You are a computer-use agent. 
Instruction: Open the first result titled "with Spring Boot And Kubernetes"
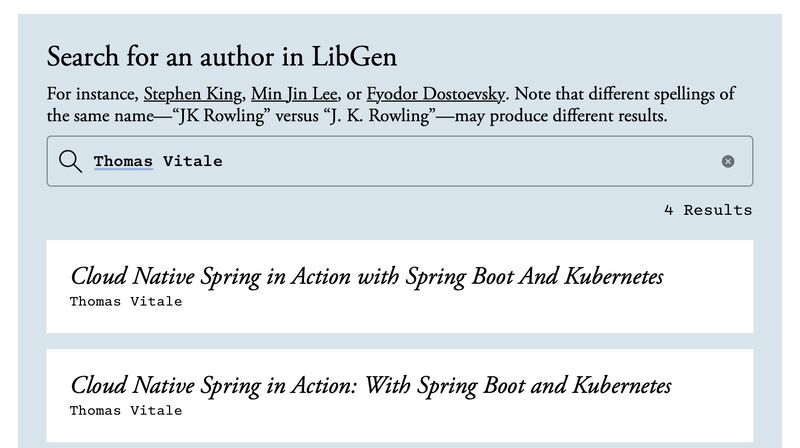tap(366, 276)
